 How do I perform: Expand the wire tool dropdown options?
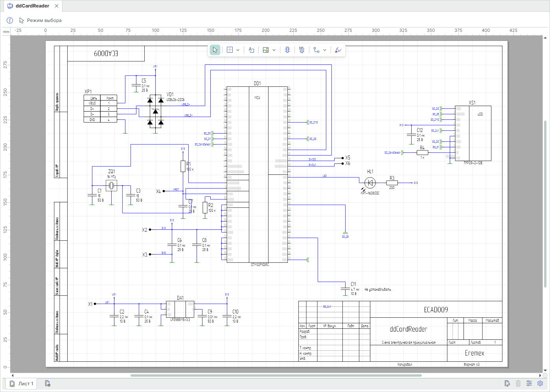pos(325,50)
